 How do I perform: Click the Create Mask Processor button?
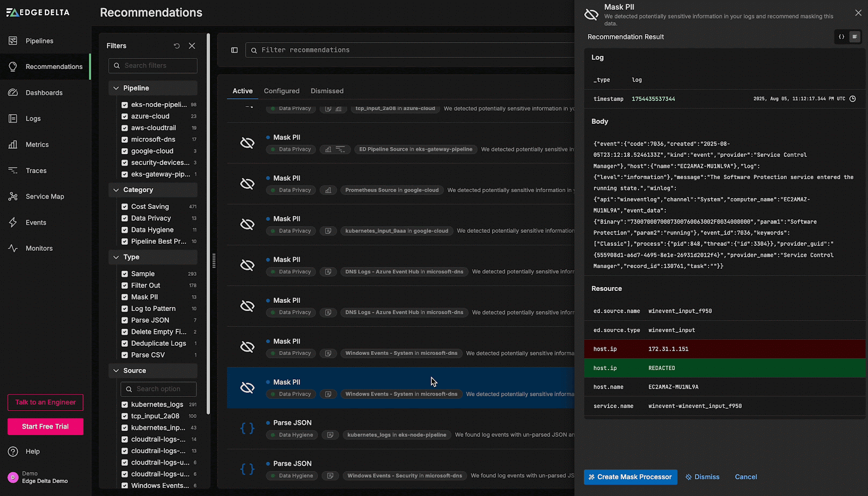630,477
